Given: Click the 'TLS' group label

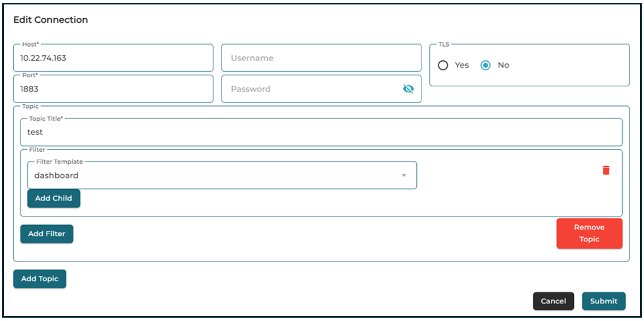Looking at the screenshot, I should pyautogui.click(x=444, y=45).
